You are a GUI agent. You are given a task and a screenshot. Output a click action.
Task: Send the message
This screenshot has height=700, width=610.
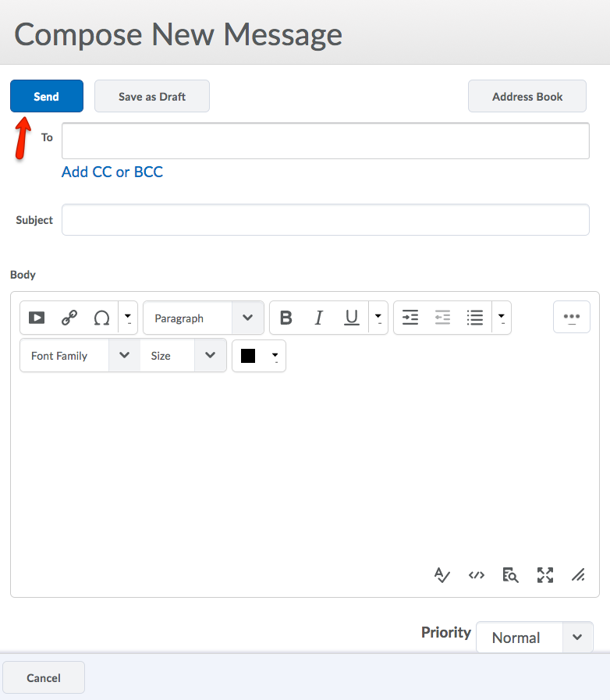pyautogui.click(x=47, y=96)
